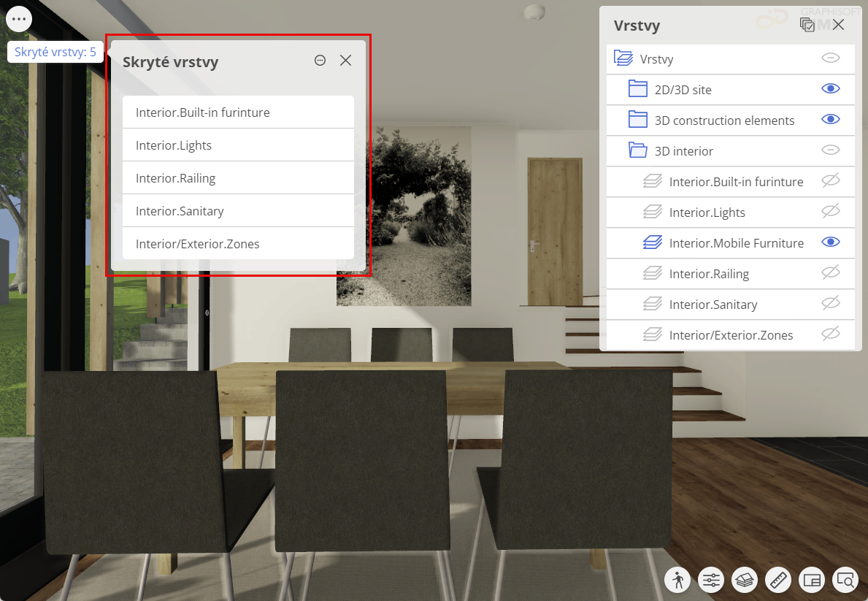Hide the Interior.Mobile Furniture layer
This screenshot has width=868, height=601.
click(x=830, y=242)
